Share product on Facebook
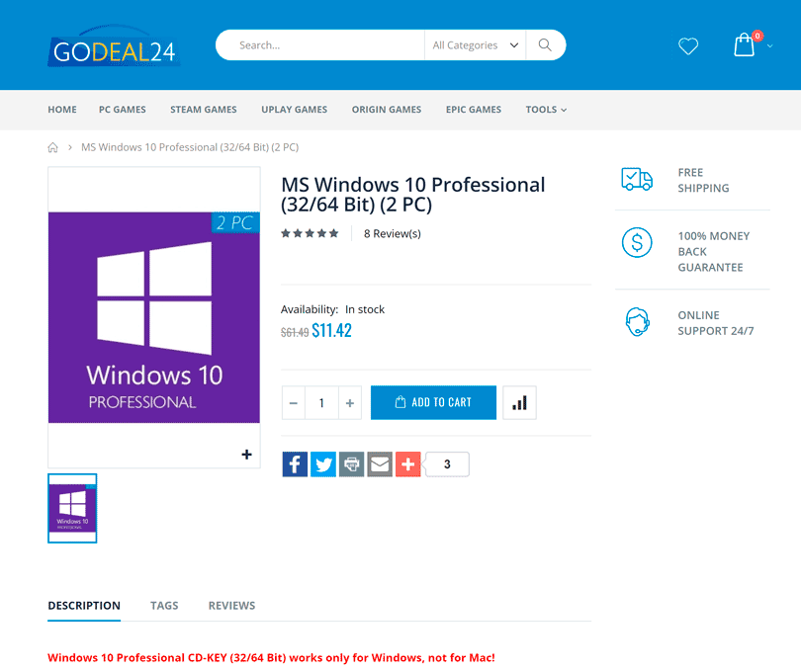This screenshot has height=672, width=801. click(x=295, y=464)
